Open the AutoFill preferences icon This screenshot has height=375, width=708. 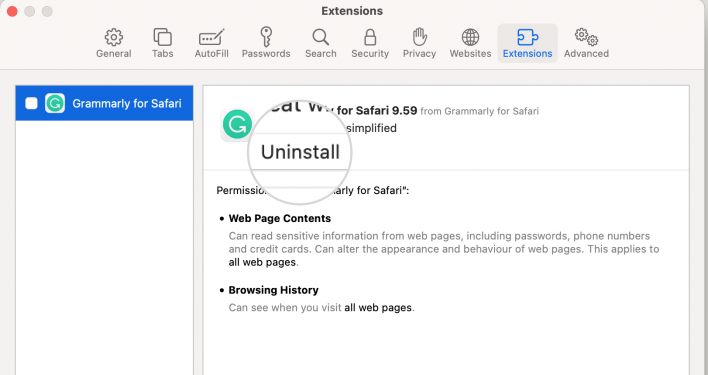(x=211, y=37)
